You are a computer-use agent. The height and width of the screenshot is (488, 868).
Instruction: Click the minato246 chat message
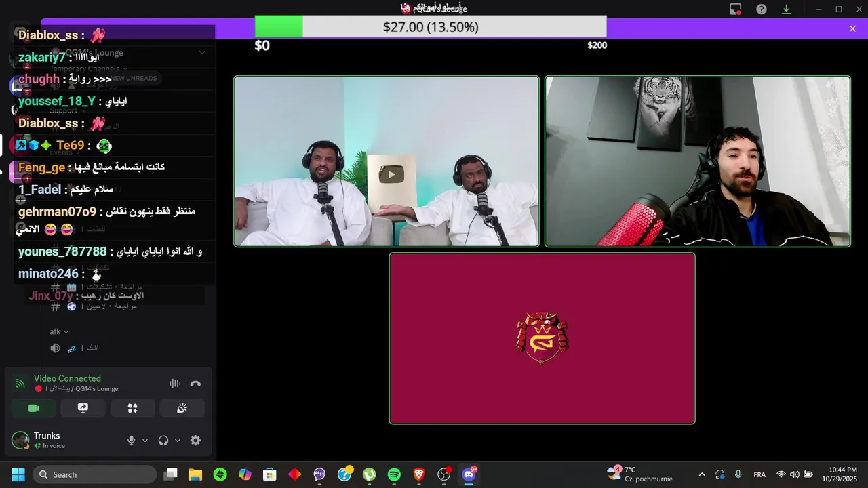click(x=60, y=274)
